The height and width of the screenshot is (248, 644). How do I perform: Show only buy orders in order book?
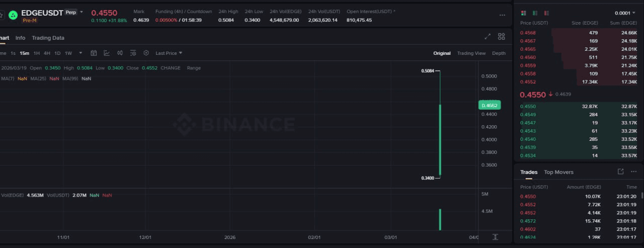[x=535, y=13]
